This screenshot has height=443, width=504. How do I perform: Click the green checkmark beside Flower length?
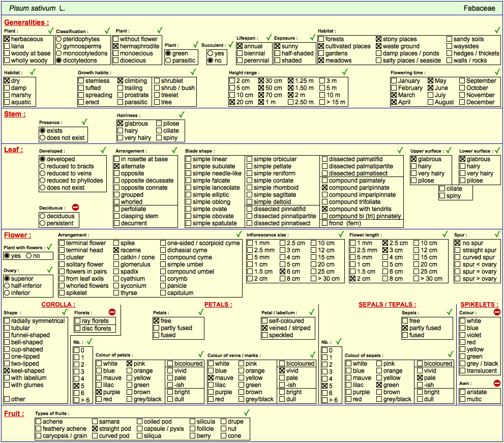click(x=445, y=234)
